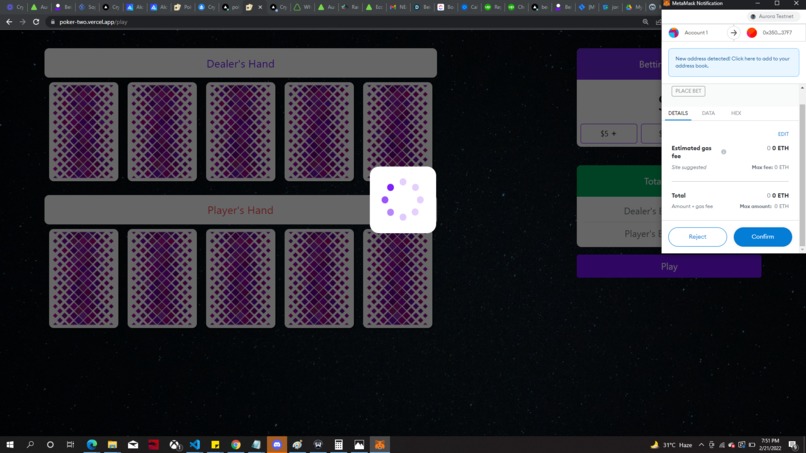Click EDIT link for gas fee
The height and width of the screenshot is (453, 806).
(783, 134)
